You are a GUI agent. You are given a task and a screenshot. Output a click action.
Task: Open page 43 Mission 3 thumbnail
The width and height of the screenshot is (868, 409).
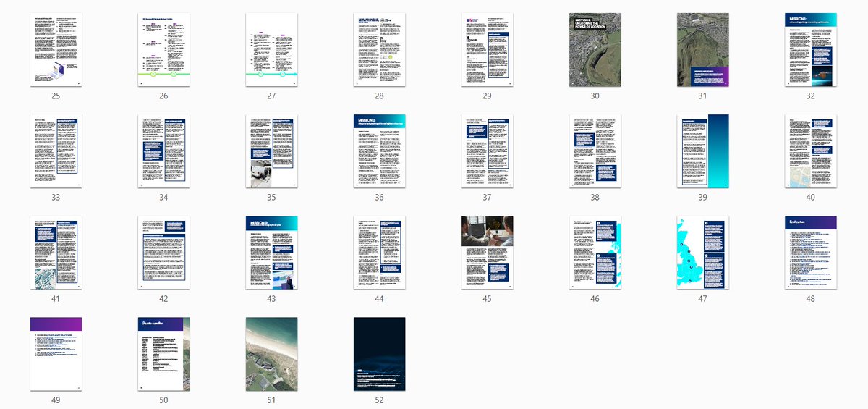click(272, 253)
